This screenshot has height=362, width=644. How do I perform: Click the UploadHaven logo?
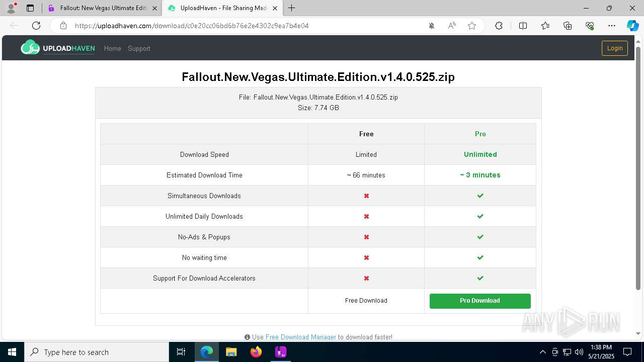coord(58,48)
